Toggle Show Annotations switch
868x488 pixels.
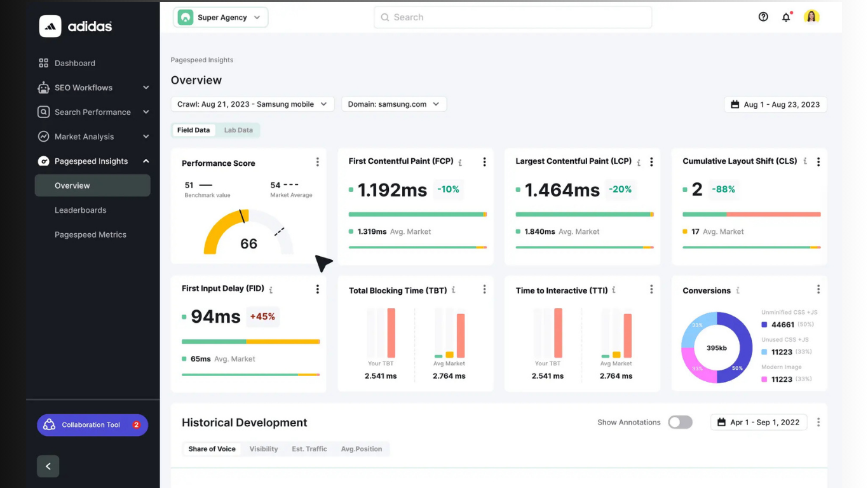pos(680,422)
